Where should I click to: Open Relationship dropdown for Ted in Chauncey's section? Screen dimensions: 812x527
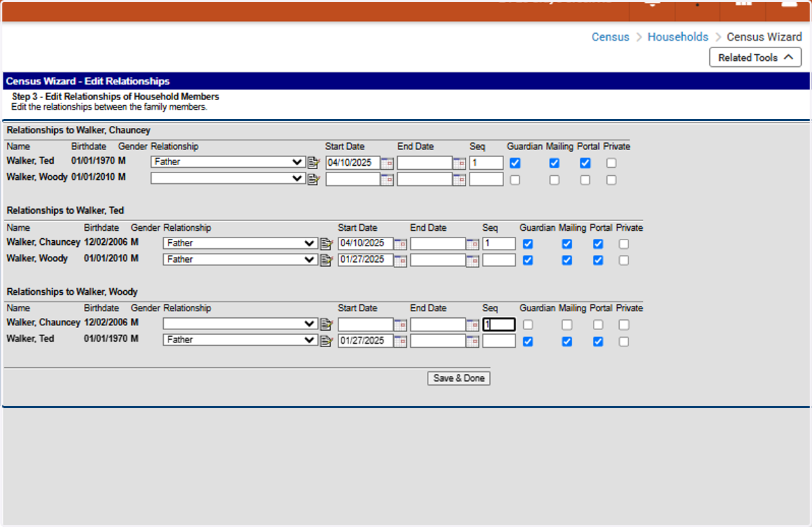coord(228,162)
